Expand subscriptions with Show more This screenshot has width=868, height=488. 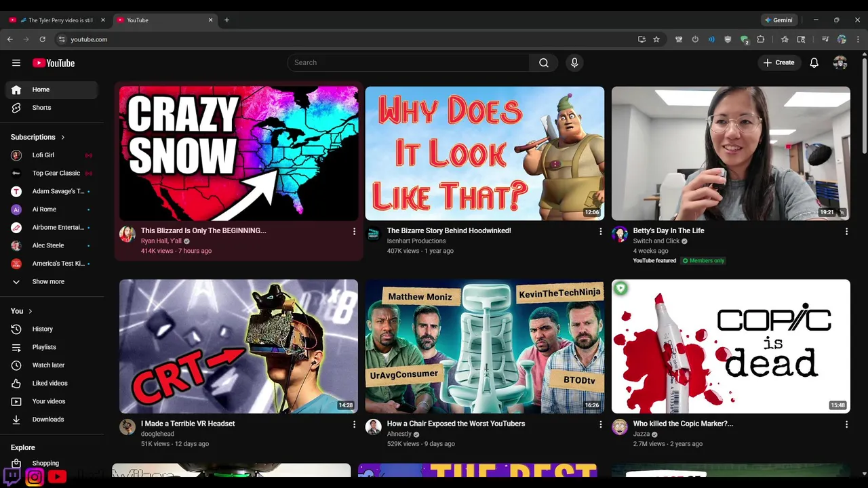[x=52, y=281]
